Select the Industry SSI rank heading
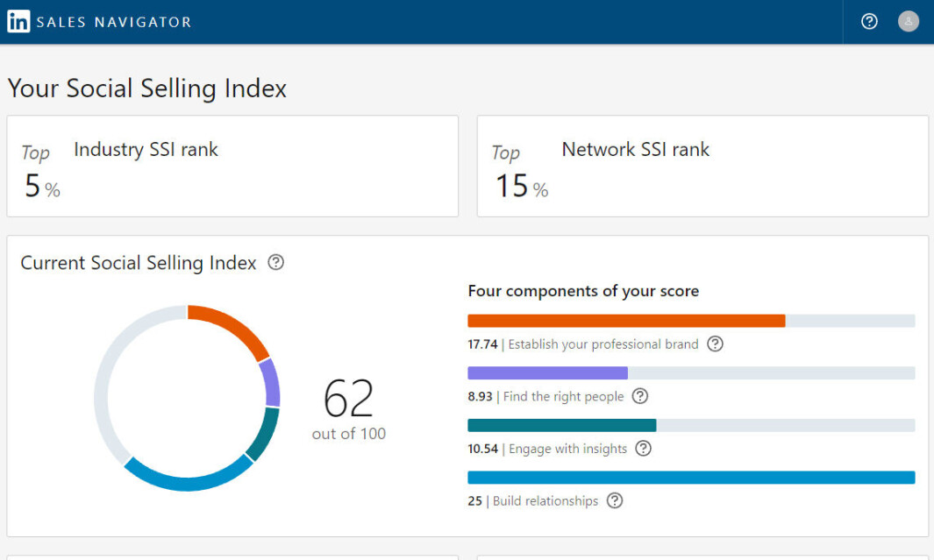Image resolution: width=934 pixels, height=560 pixels. tap(146, 149)
